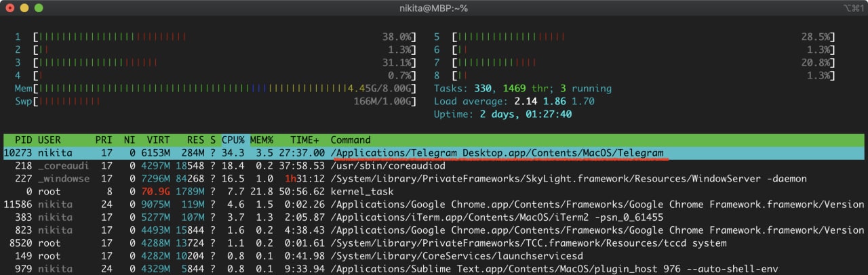Click the 4.45G/8.00G memory reading
The image size is (868, 275).
378,89
